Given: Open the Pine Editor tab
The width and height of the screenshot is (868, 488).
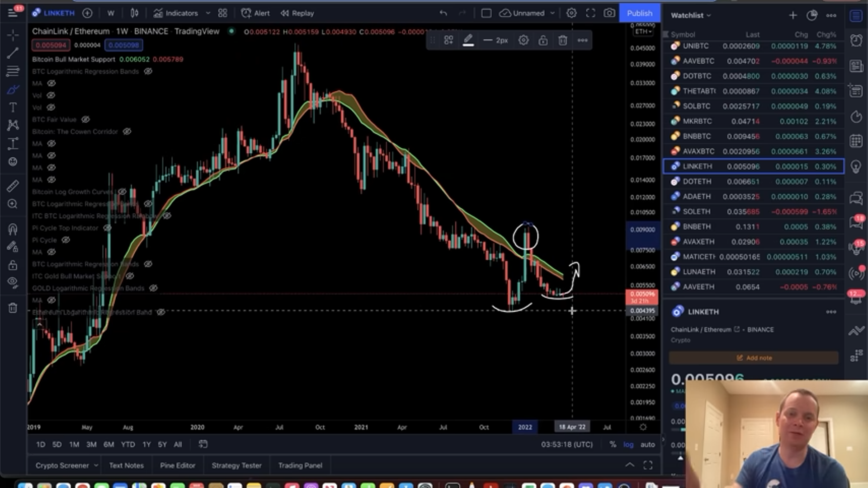Looking at the screenshot, I should [x=177, y=465].
